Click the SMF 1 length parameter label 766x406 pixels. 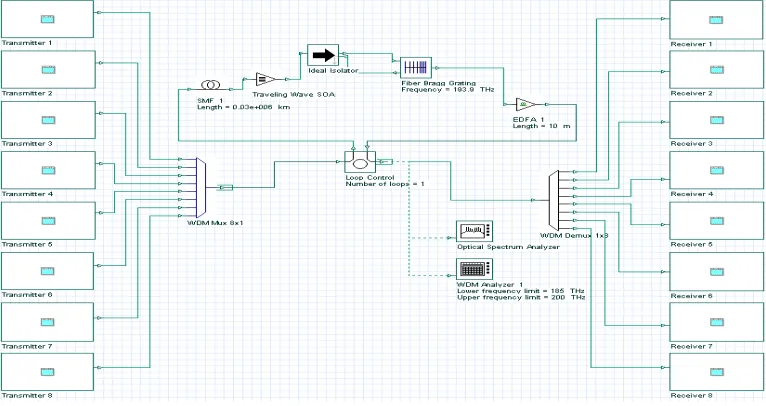243,107
